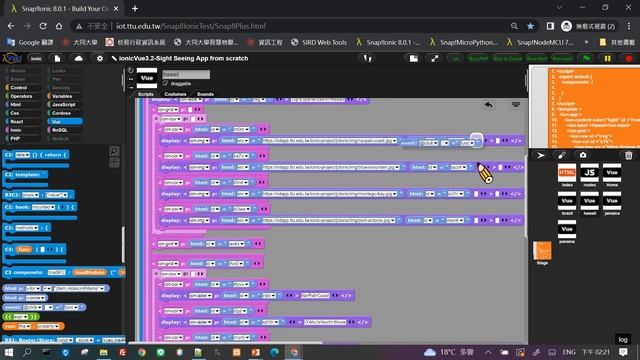Select the Vue panama sprite

tap(567, 231)
